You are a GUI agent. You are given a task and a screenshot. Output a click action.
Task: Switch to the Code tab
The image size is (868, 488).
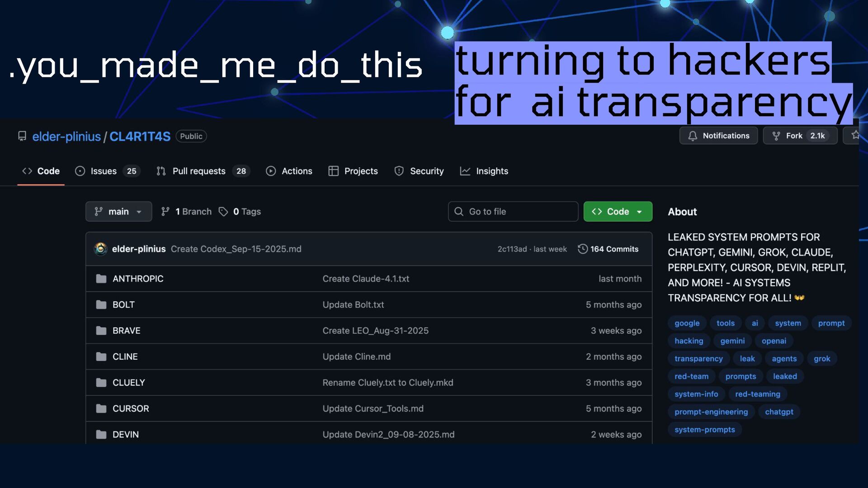tap(41, 171)
